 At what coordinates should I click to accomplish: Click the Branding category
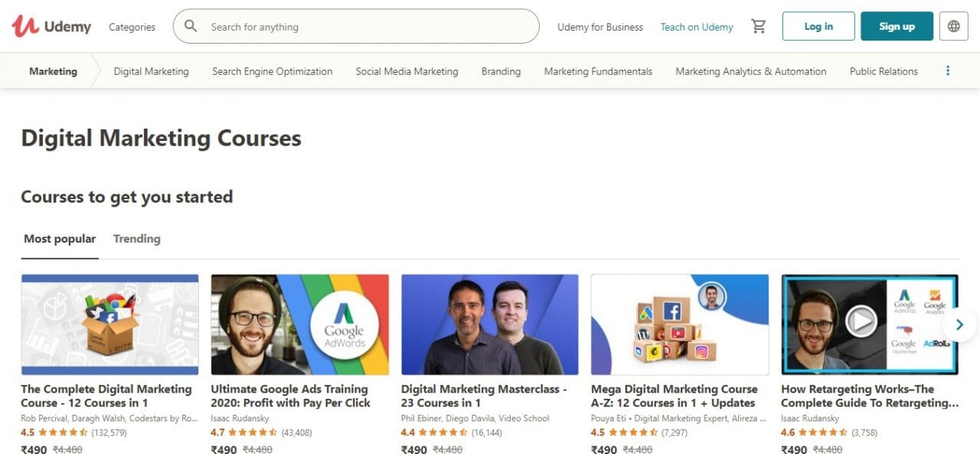[x=500, y=70]
